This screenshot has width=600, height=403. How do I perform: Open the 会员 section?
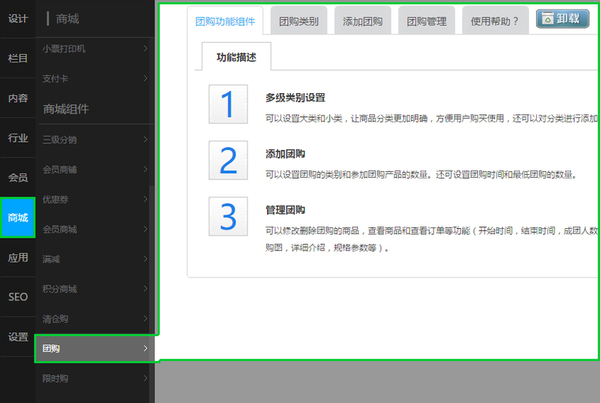click(18, 178)
